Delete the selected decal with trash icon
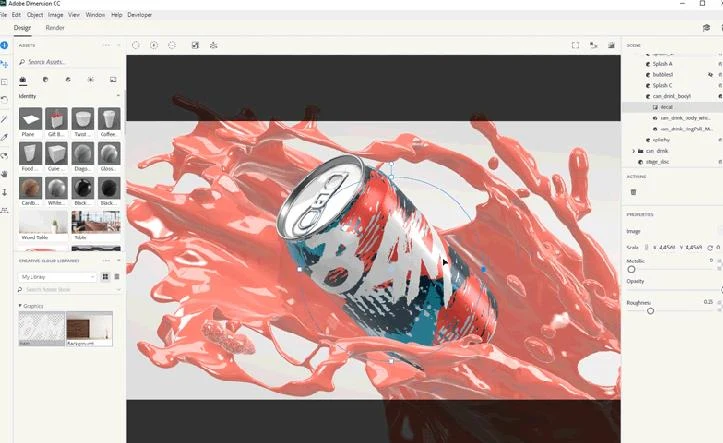The image size is (723, 443). [633, 192]
